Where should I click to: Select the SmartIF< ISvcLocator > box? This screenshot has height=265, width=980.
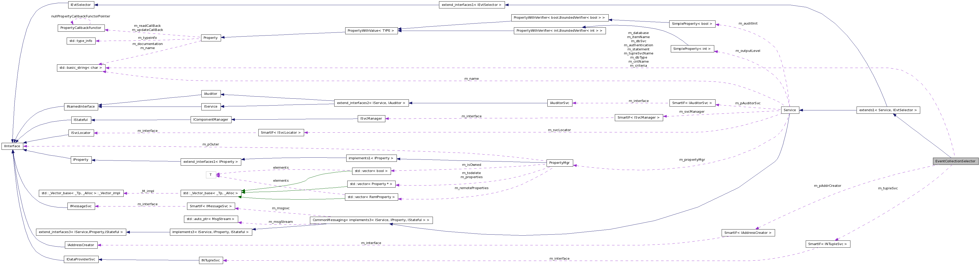point(281,133)
